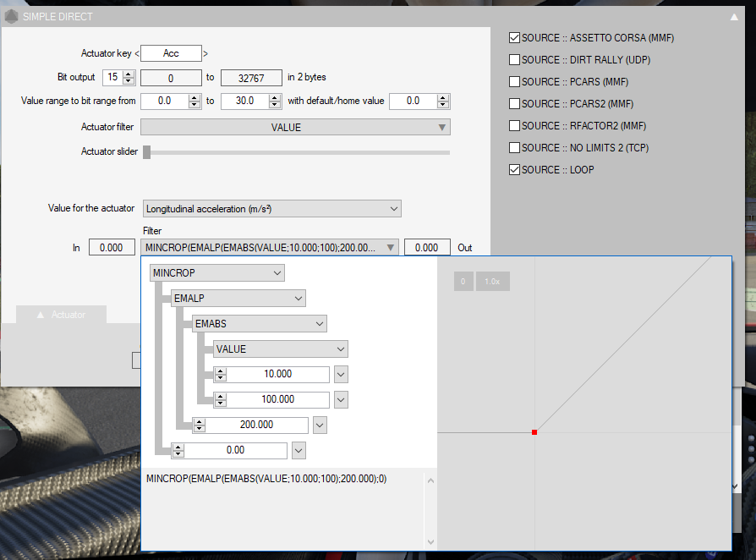Click the bit output minimum field '0'

[171, 78]
